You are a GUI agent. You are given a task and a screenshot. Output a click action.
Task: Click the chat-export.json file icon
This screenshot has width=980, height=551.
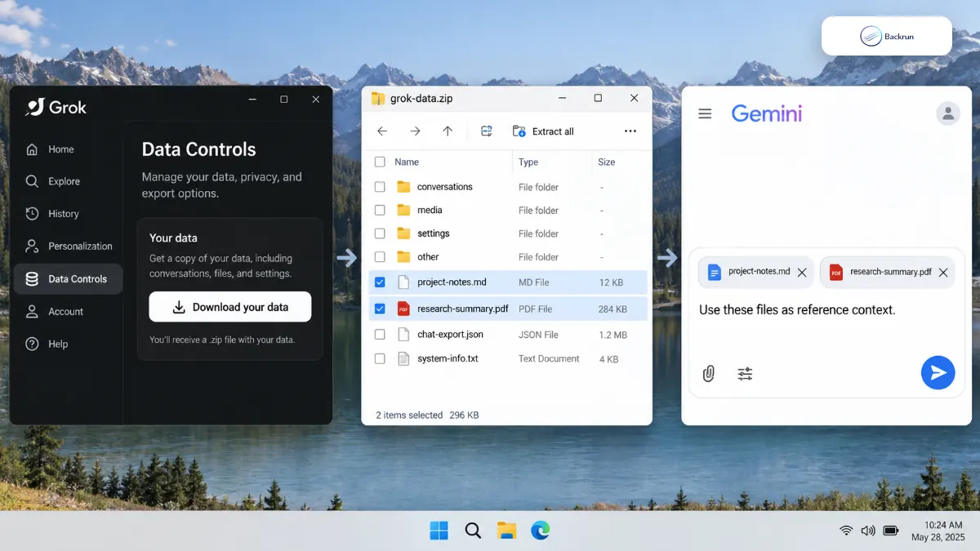tap(403, 334)
